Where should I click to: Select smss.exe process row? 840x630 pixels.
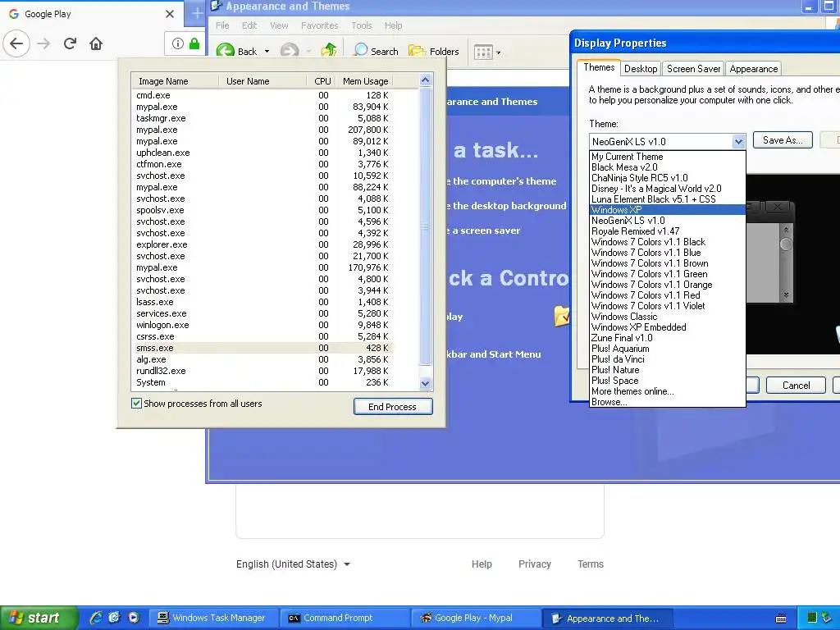coord(262,348)
